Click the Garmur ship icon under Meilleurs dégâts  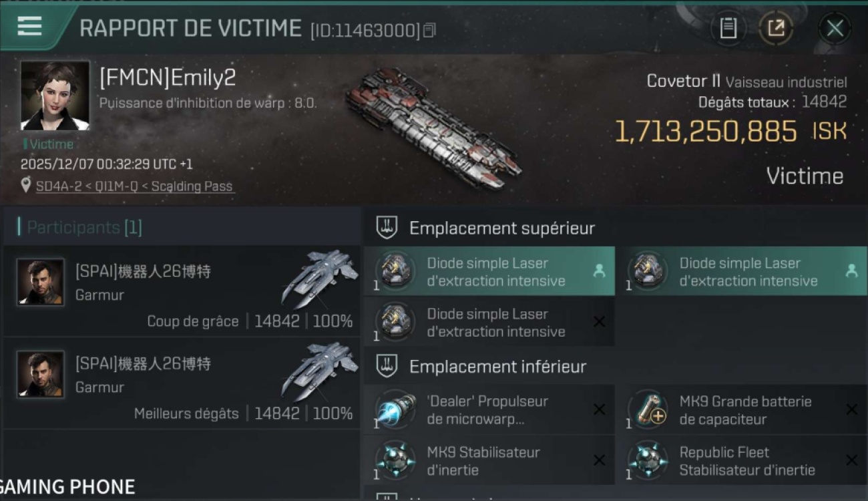[x=320, y=371]
